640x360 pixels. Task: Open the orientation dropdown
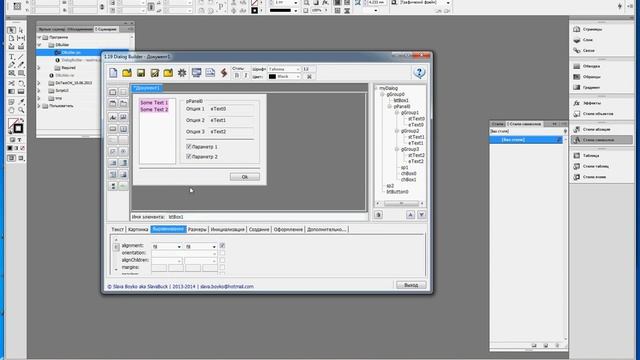tap(184, 253)
